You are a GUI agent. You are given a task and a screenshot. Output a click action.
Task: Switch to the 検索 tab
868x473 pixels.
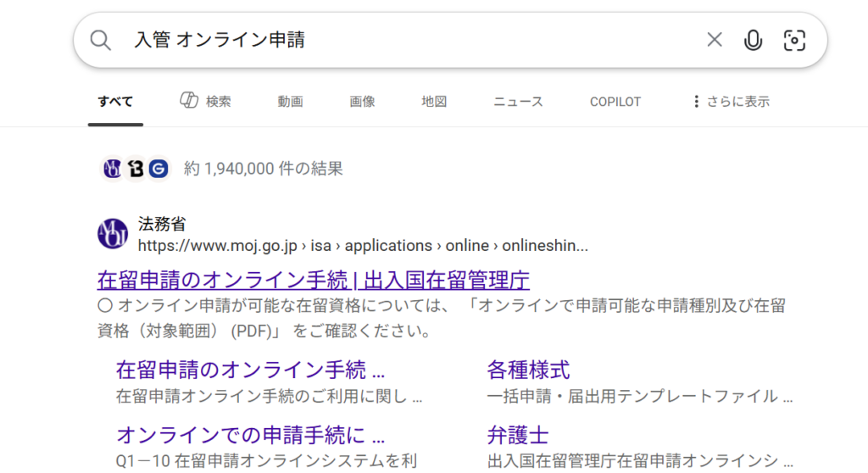click(206, 102)
